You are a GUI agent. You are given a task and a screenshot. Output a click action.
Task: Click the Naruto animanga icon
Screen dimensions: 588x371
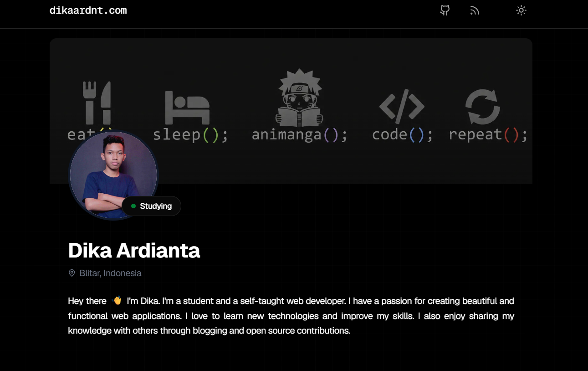coord(300,98)
